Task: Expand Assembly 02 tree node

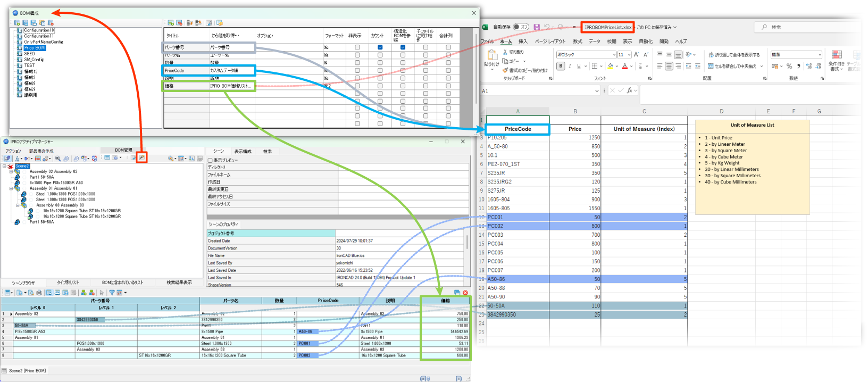Action: tap(11, 172)
